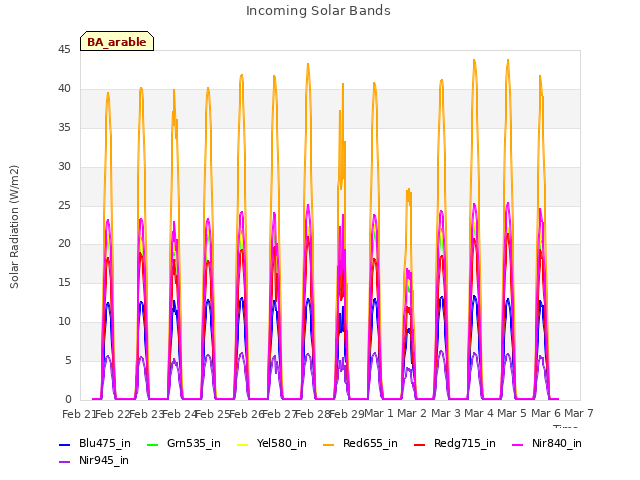
Task: Click the 35 y-axis tick label
Action: (x=64, y=128)
